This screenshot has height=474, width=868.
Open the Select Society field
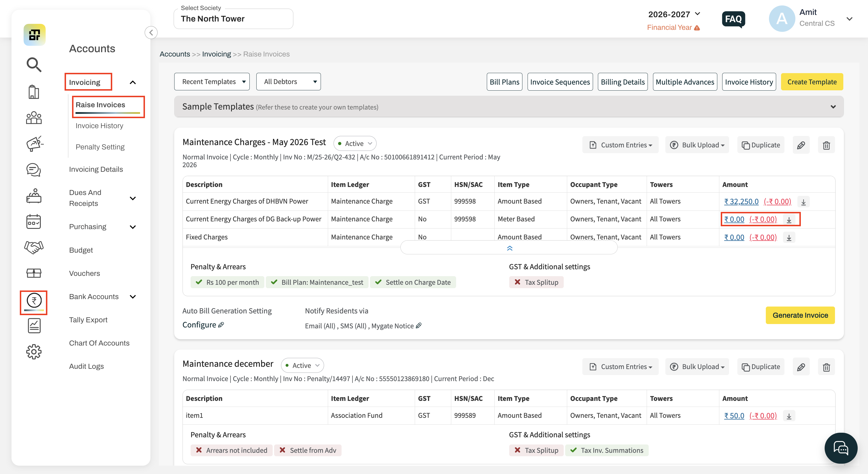click(x=233, y=19)
